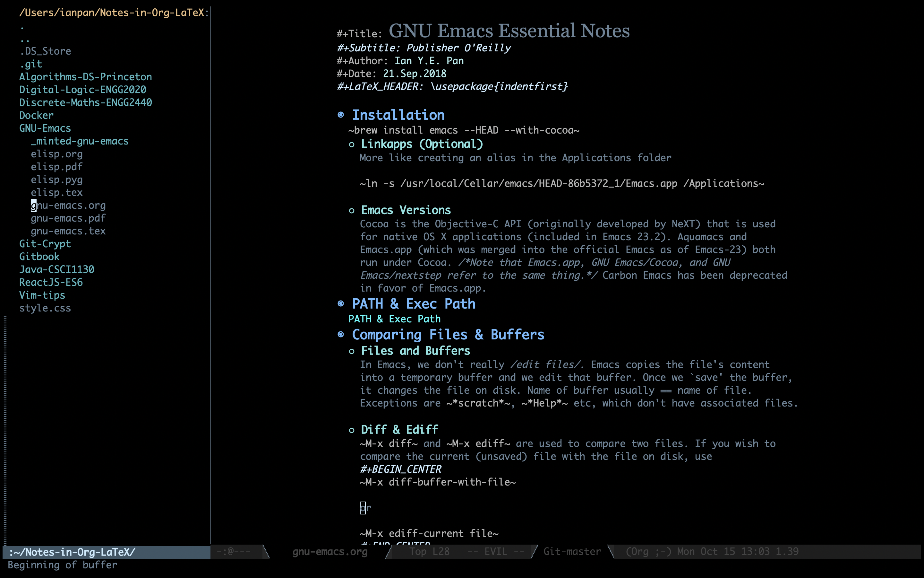Fold the Diff & Ediff subheading
This screenshot has width=924, height=578.
click(399, 430)
